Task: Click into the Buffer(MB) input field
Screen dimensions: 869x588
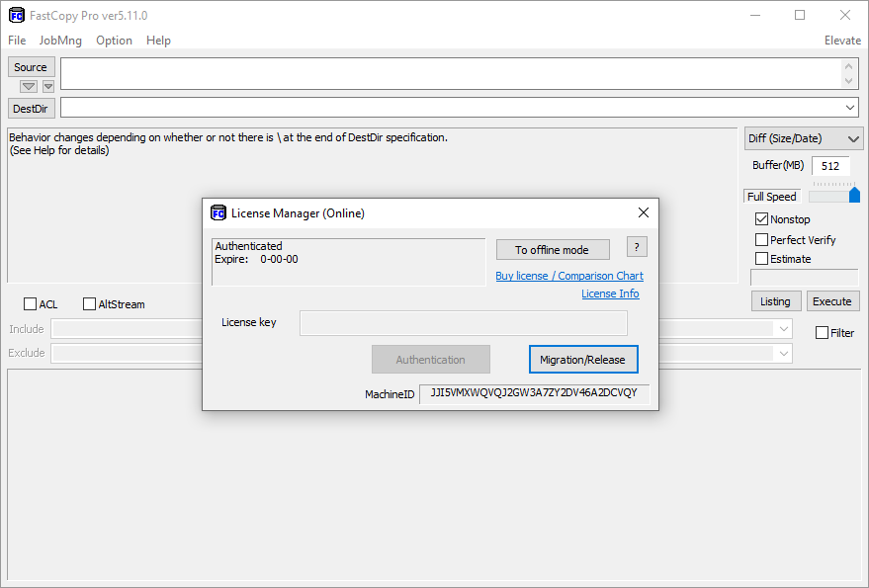Action: pos(829,166)
